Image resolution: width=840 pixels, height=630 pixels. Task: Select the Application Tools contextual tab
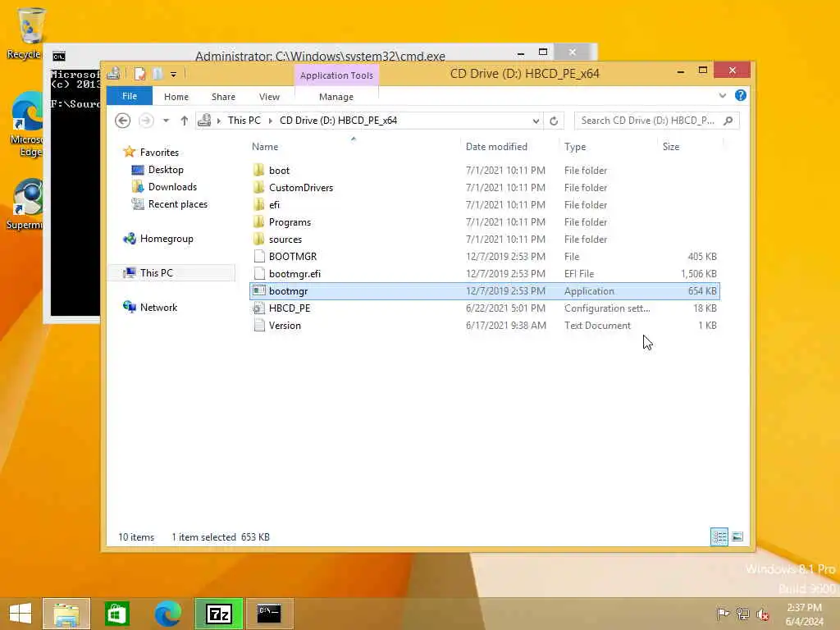coord(336,75)
